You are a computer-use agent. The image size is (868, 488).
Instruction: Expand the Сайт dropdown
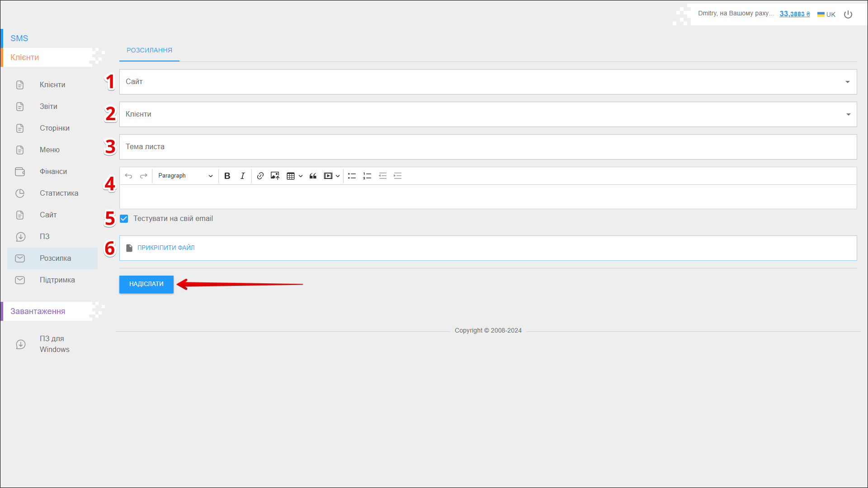coord(488,82)
